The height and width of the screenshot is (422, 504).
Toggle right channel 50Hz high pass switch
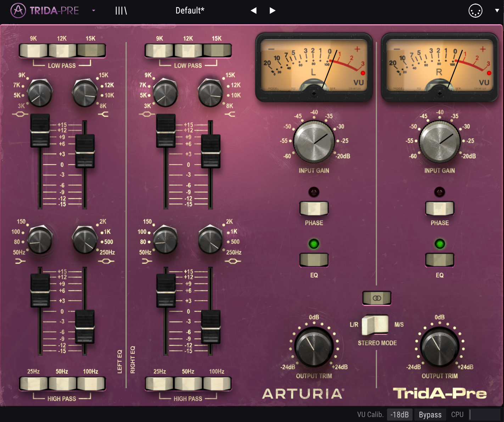point(188,384)
